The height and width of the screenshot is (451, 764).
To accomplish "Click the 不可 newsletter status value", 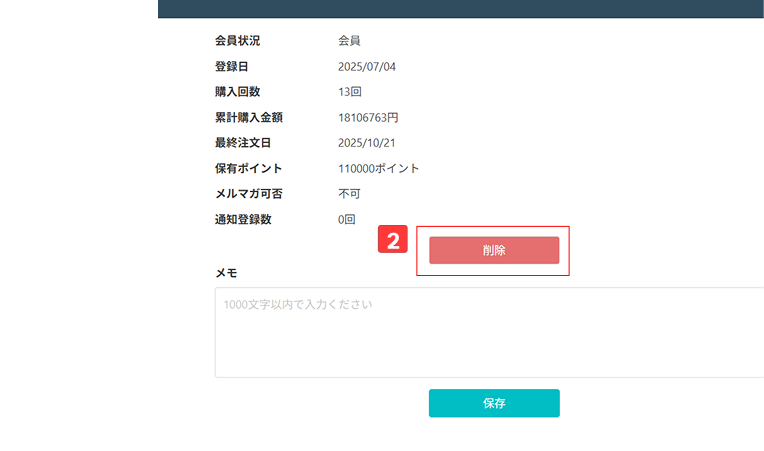I will point(349,193).
